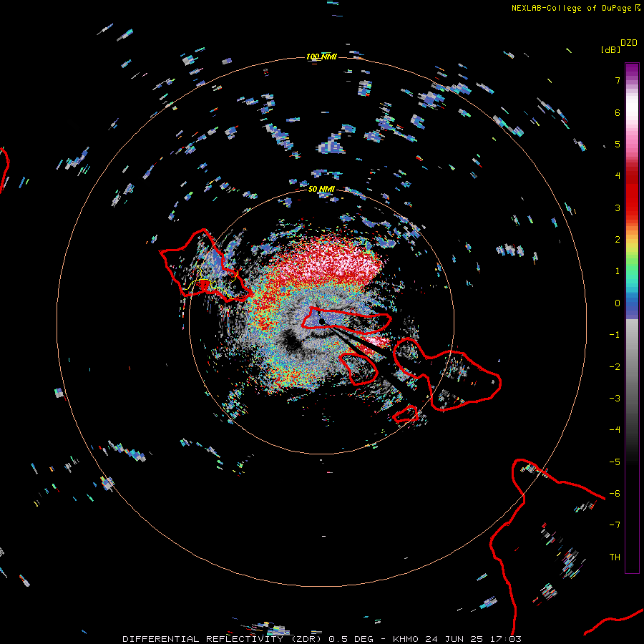Click the TH label on legend
This screenshot has width=644, height=644.
point(615,557)
